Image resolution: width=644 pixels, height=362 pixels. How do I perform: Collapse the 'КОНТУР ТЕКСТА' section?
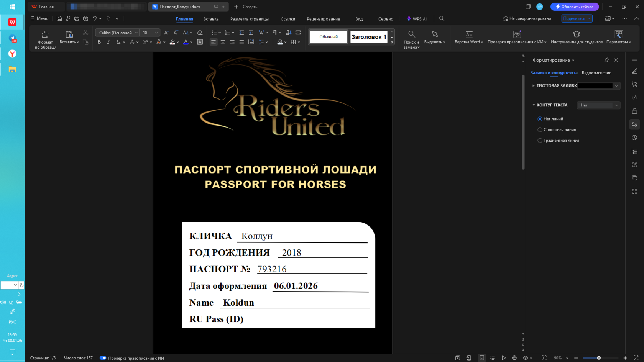[x=534, y=105]
